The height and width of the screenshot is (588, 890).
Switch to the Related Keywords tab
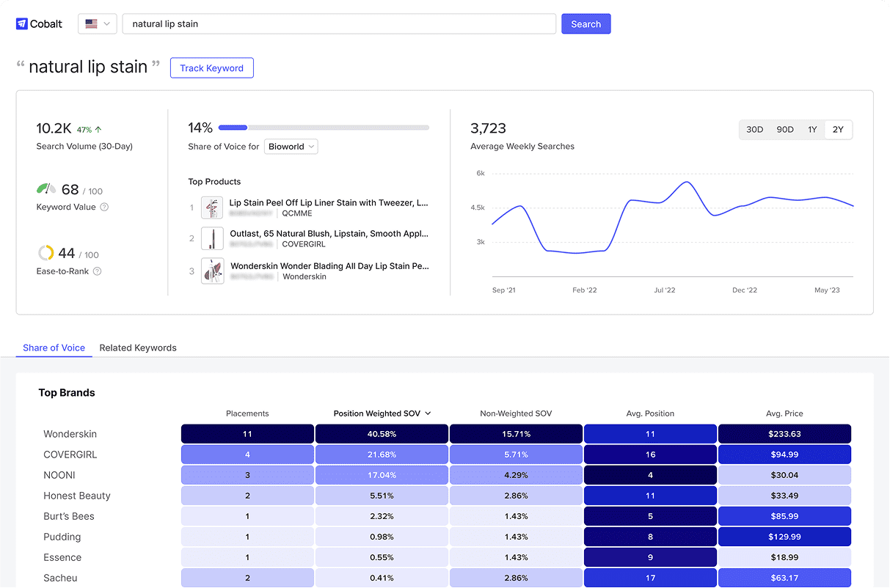pyautogui.click(x=137, y=348)
